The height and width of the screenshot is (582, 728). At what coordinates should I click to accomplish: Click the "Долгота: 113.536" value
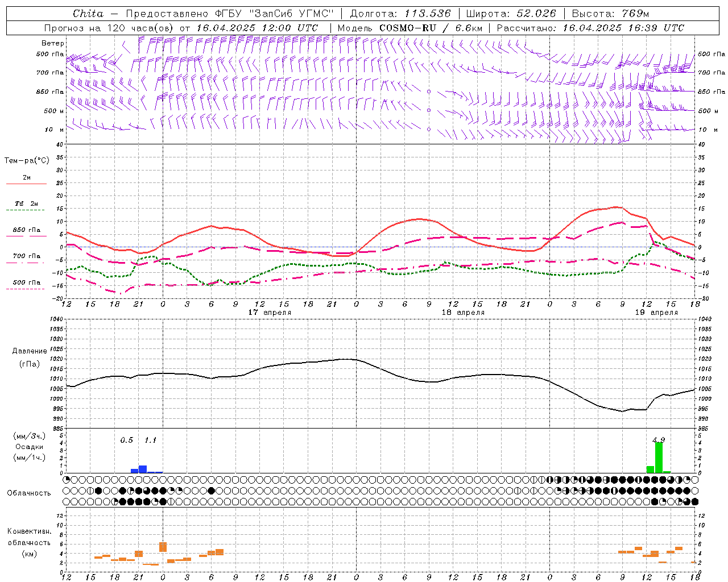point(400,14)
